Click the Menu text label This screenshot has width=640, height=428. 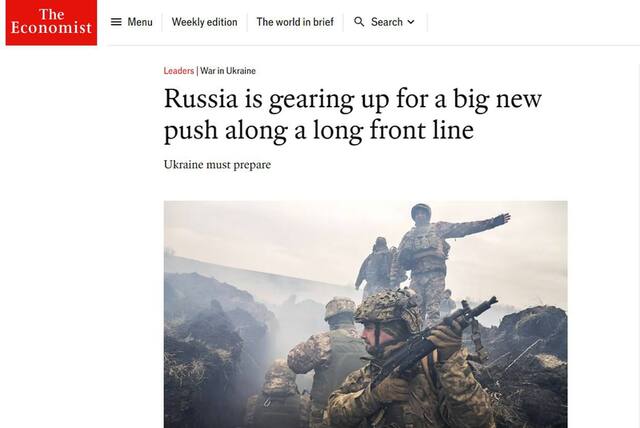click(x=140, y=22)
